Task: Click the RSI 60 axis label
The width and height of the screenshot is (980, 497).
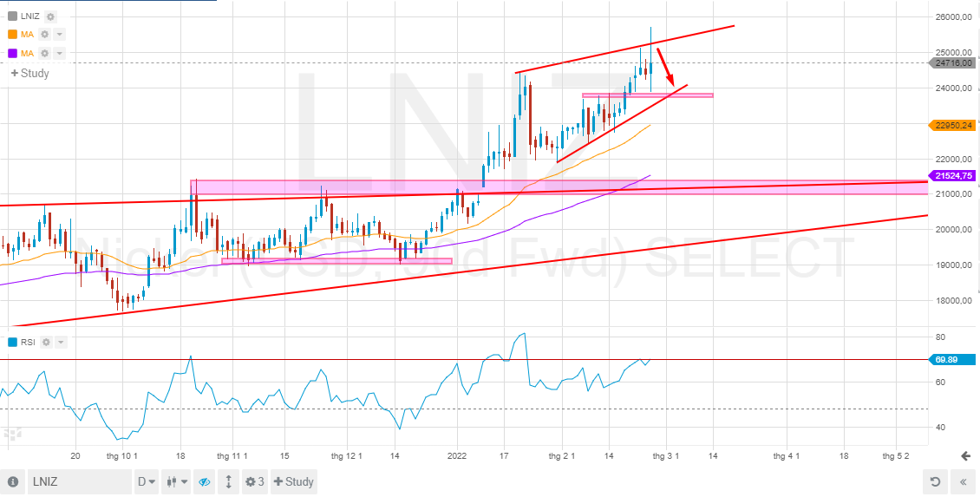Action: tap(941, 382)
